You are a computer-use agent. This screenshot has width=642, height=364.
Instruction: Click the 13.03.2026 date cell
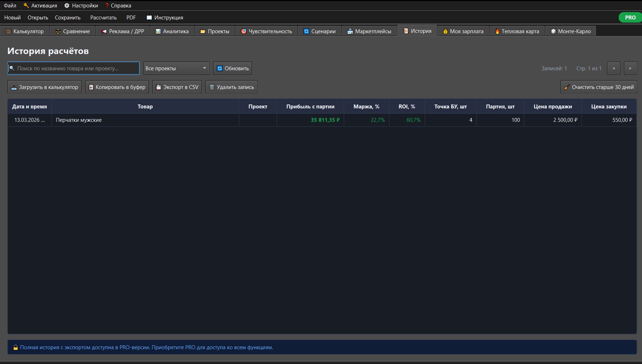tap(30, 120)
